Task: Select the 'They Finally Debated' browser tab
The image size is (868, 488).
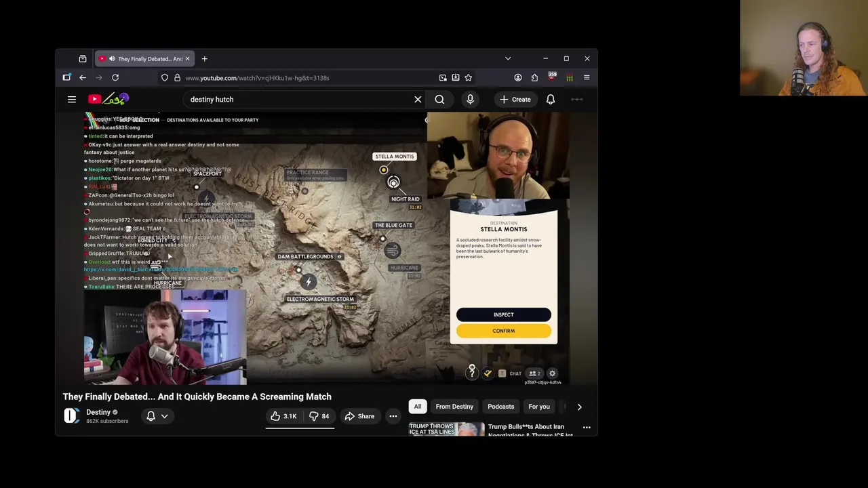Action: coord(145,59)
